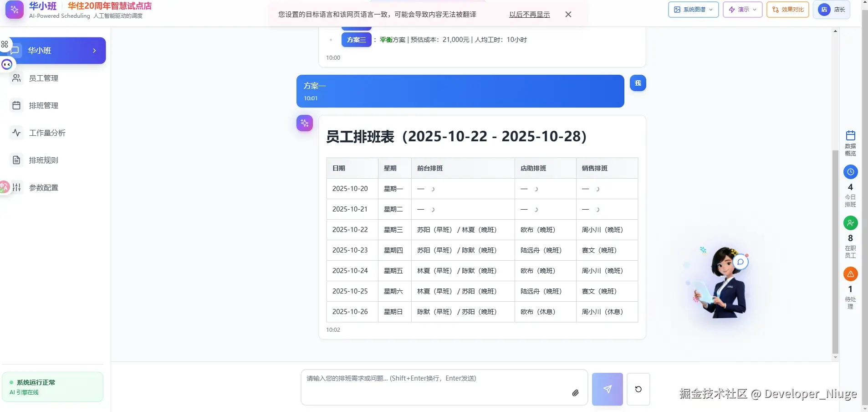
Task: Open the 今日排班 clock icon
Action: tap(851, 172)
